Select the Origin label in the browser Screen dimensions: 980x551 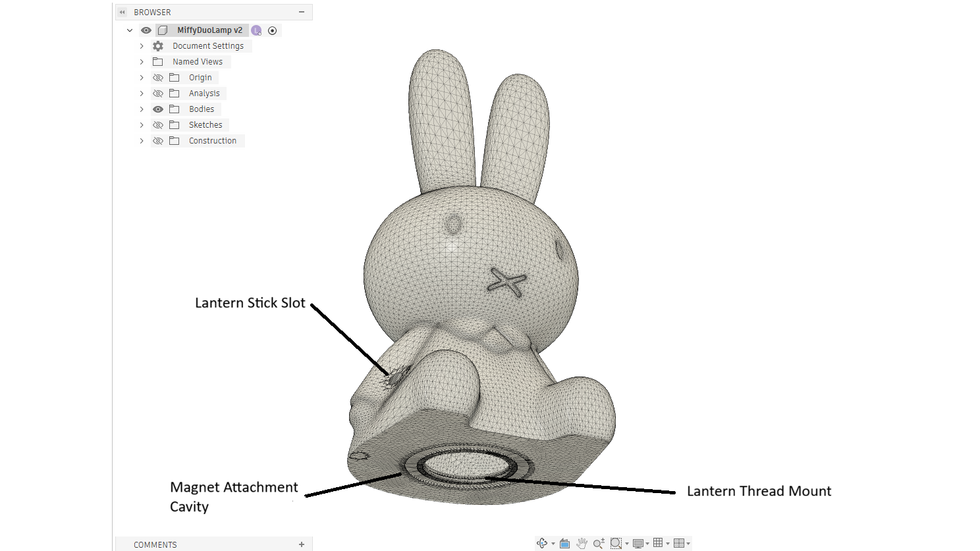200,78
